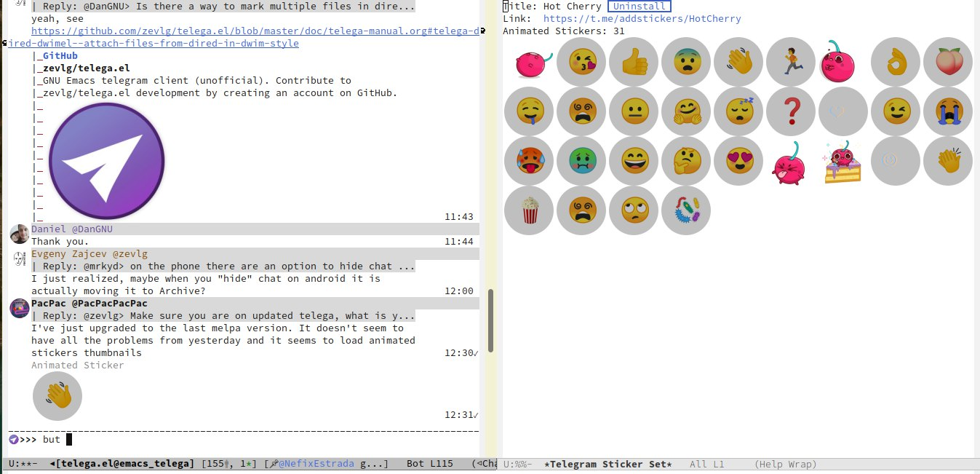Open the t.me addstickers HotCherry link

point(642,19)
